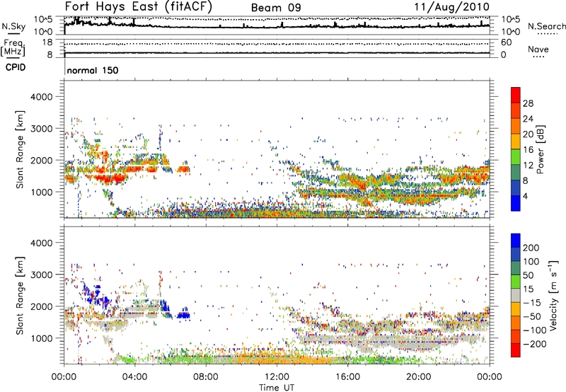This screenshot has width=566, height=392.
Task: Pick the red swatch below -200 velocity
Action: 516,350
